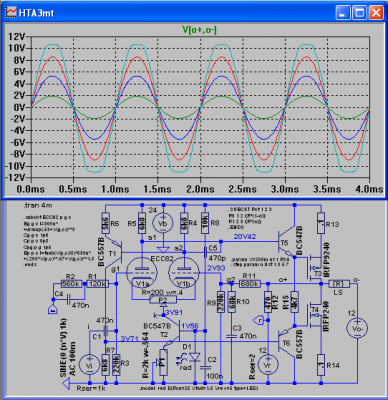The width and height of the screenshot is (388, 400).
Task: Select the .tran 4m simulation directive
Action: (x=37, y=205)
